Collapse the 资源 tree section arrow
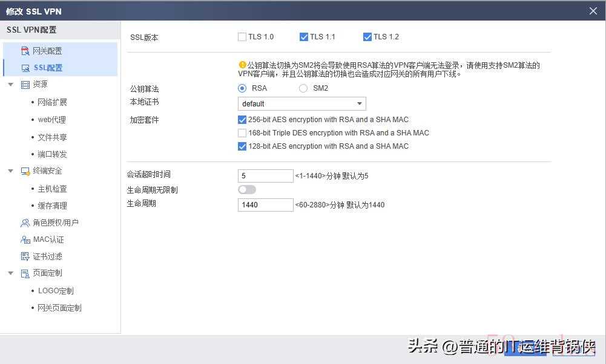This screenshot has width=606, height=364. (x=11, y=84)
